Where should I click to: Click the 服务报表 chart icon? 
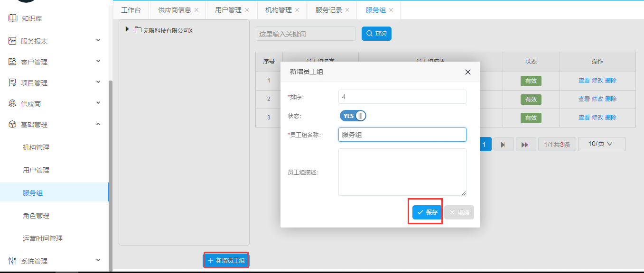point(13,41)
